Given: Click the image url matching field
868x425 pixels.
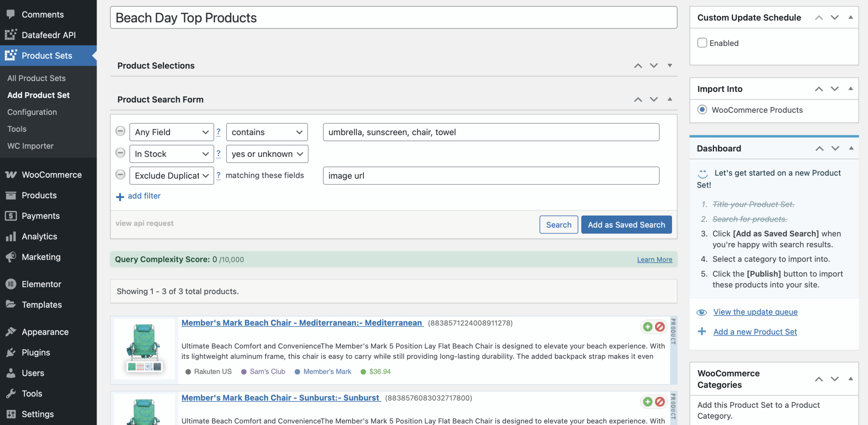Looking at the screenshot, I should click(x=491, y=175).
